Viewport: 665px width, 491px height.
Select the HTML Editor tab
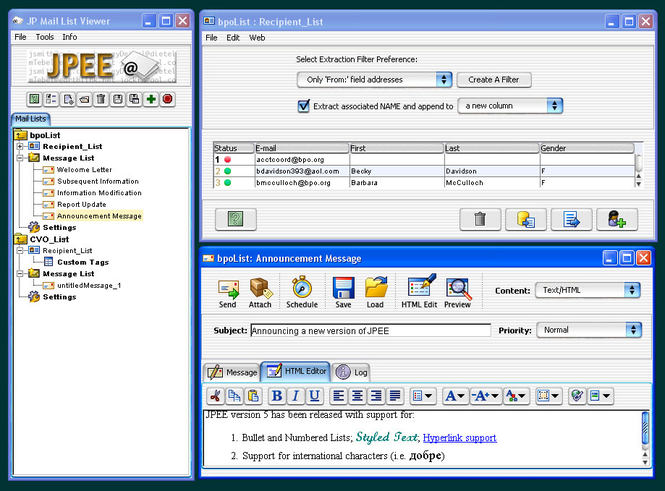(296, 371)
